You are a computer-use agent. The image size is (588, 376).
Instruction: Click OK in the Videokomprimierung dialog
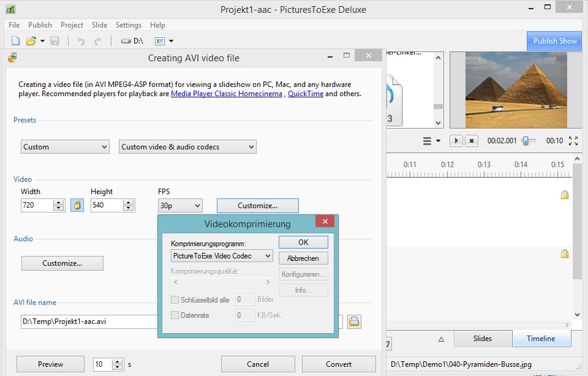(x=303, y=242)
